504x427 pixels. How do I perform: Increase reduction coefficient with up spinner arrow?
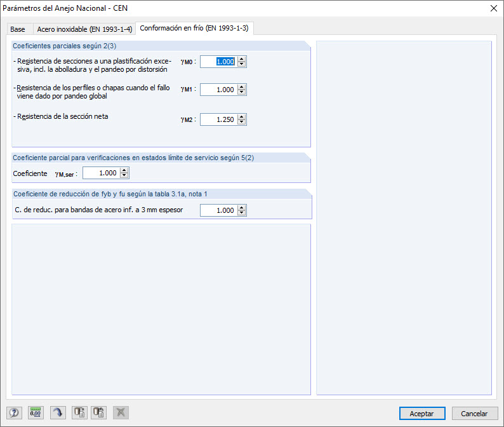(242, 208)
